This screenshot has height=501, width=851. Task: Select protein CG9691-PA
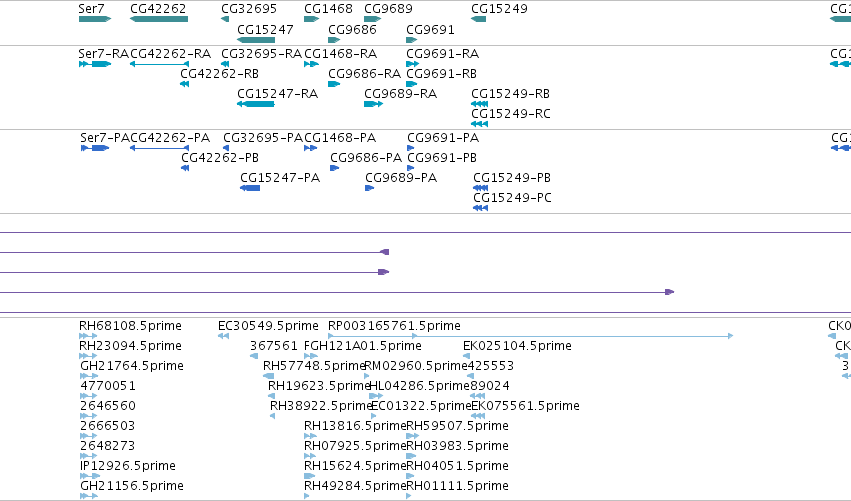(x=443, y=138)
